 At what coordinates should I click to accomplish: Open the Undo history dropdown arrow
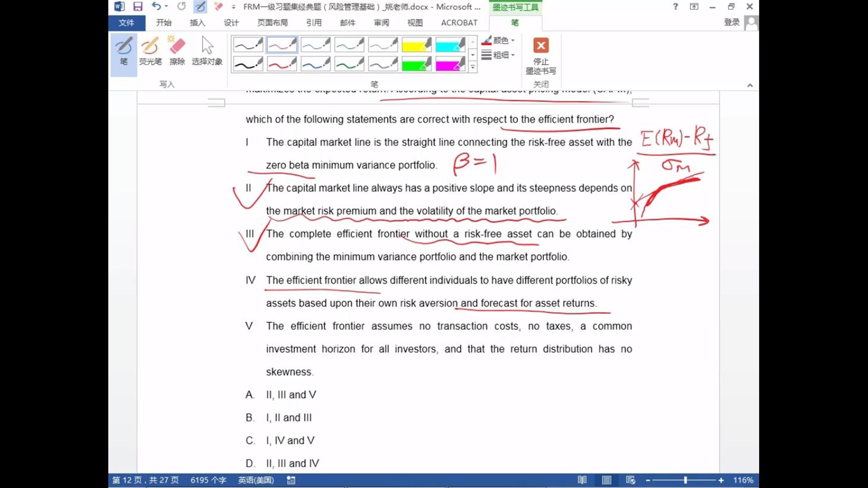click(166, 7)
